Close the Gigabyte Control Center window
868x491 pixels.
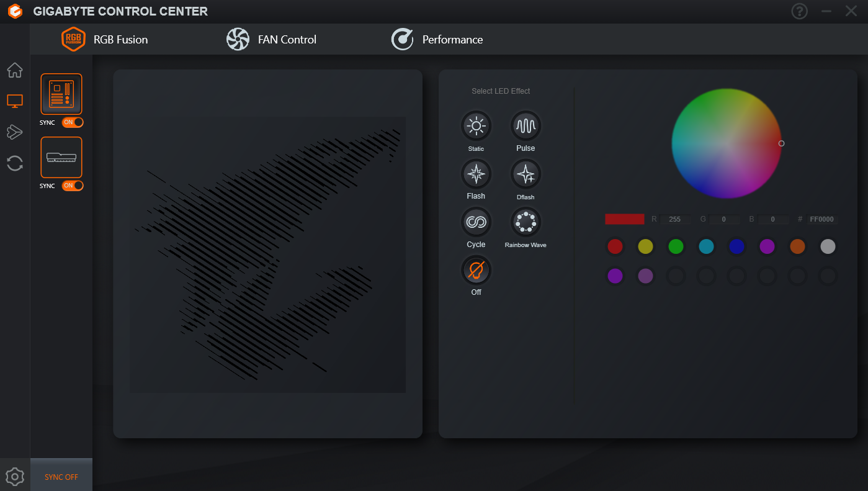click(x=851, y=11)
